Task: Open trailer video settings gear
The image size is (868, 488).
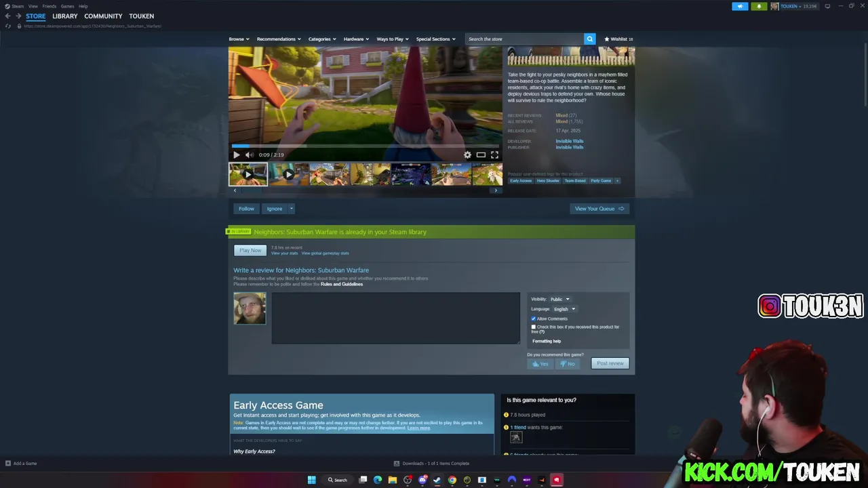Action: (x=467, y=155)
